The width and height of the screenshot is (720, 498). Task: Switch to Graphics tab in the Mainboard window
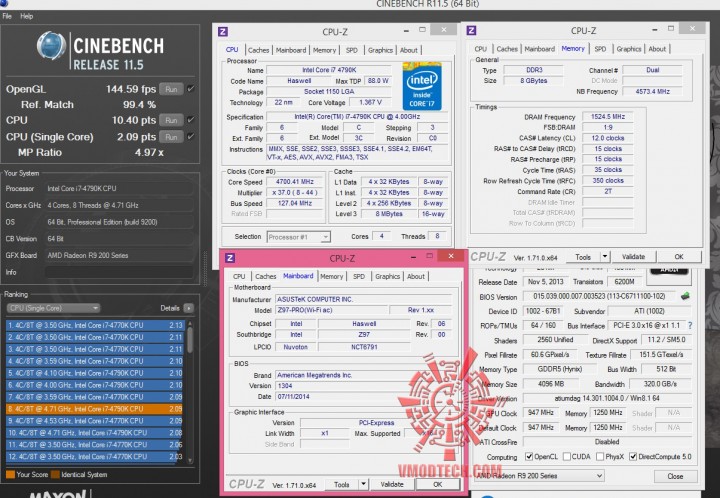point(388,276)
